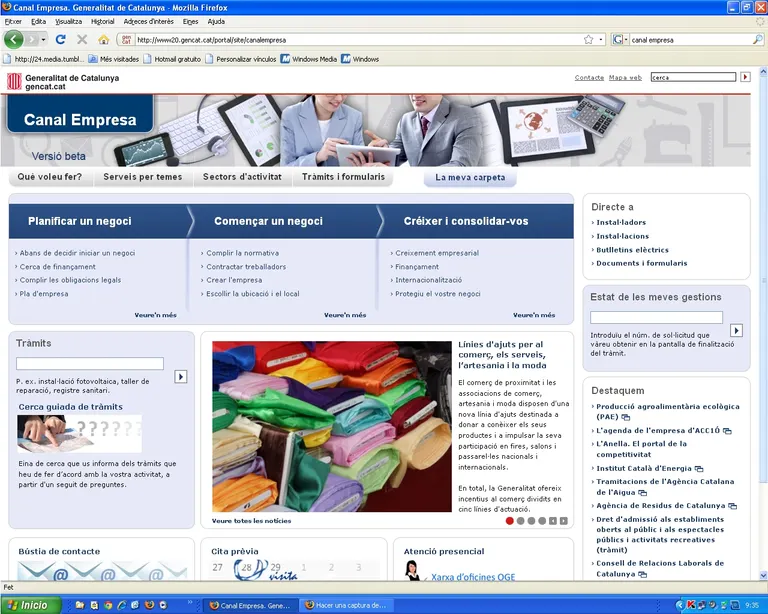Submit the top 'cerca' search arrow button
Image resolution: width=768 pixels, height=614 pixels.
point(745,77)
